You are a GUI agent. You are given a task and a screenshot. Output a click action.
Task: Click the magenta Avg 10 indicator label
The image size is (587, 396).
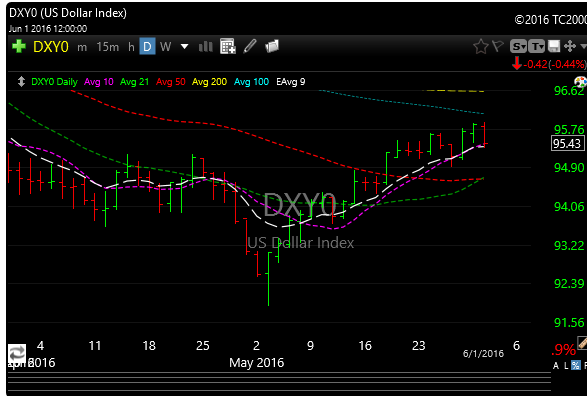[99, 82]
